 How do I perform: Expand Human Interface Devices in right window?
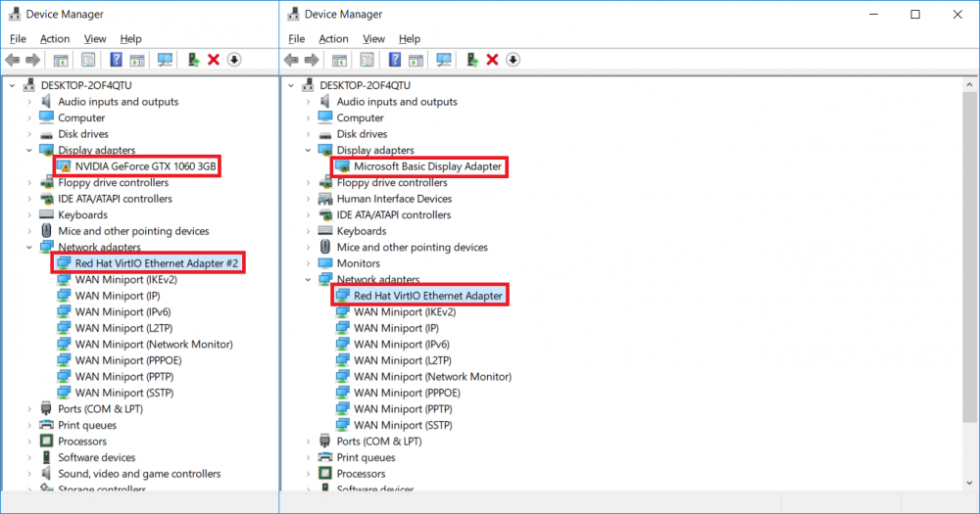tap(308, 199)
